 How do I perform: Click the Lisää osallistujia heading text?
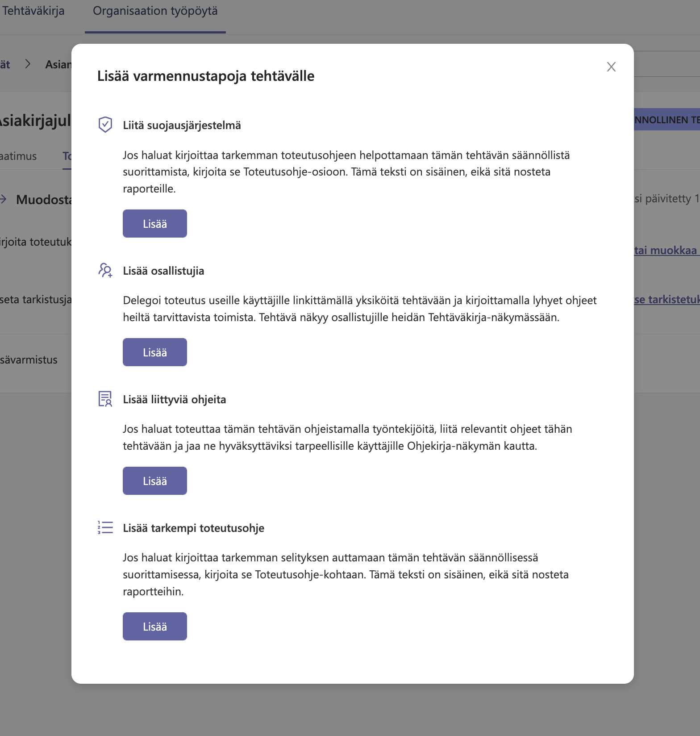click(x=163, y=271)
